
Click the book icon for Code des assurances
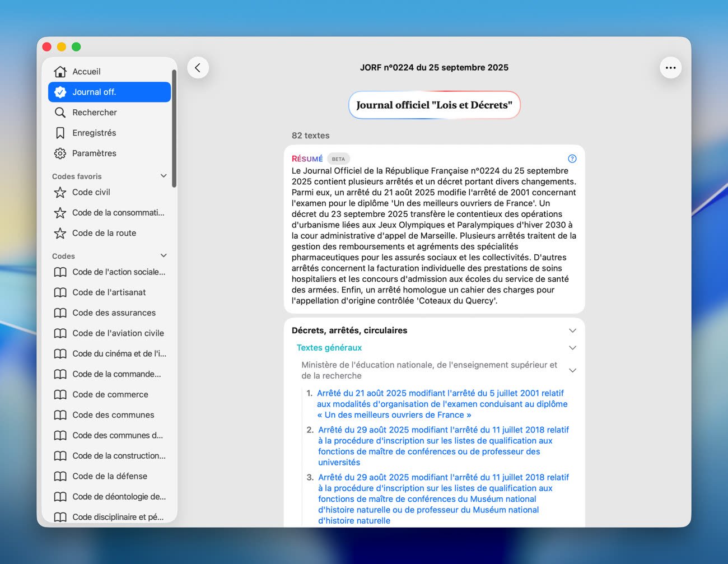pyautogui.click(x=60, y=313)
